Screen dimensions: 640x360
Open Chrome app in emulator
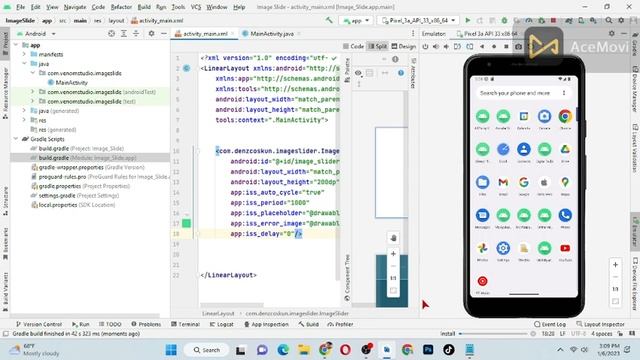(565, 117)
